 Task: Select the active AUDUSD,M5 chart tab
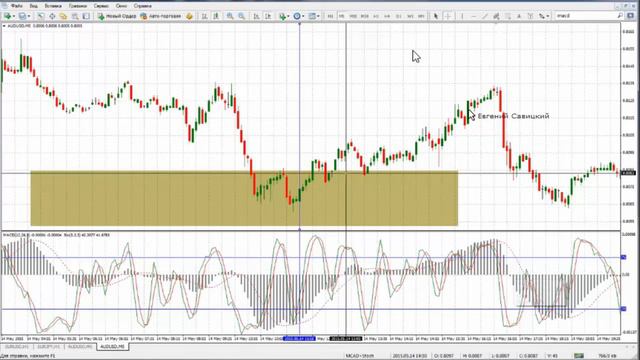click(113, 347)
